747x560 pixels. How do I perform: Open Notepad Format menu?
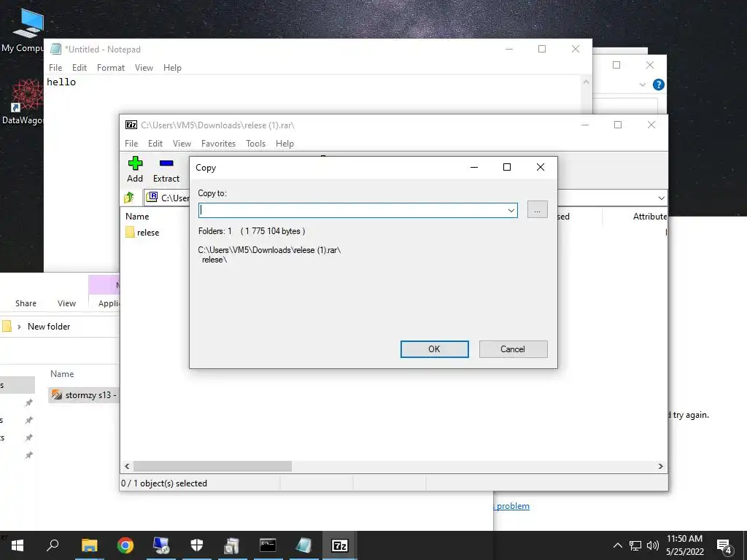click(x=111, y=68)
